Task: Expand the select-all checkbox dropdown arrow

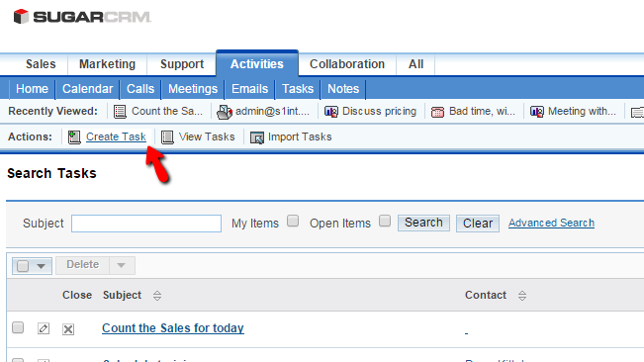Action: [x=41, y=266]
